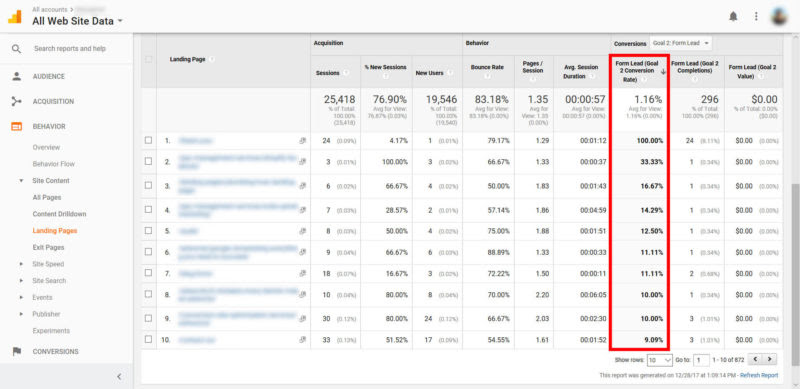Select Content Drilldown in sidebar

coord(59,214)
